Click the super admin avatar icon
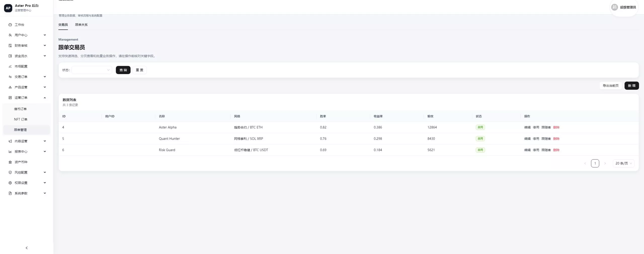Screen dimensions: 644x254 [614, 7]
